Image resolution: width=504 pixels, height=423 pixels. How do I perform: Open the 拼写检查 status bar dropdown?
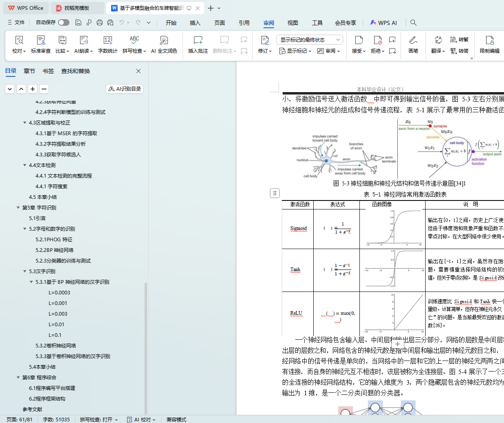pyautogui.click(x=99, y=419)
